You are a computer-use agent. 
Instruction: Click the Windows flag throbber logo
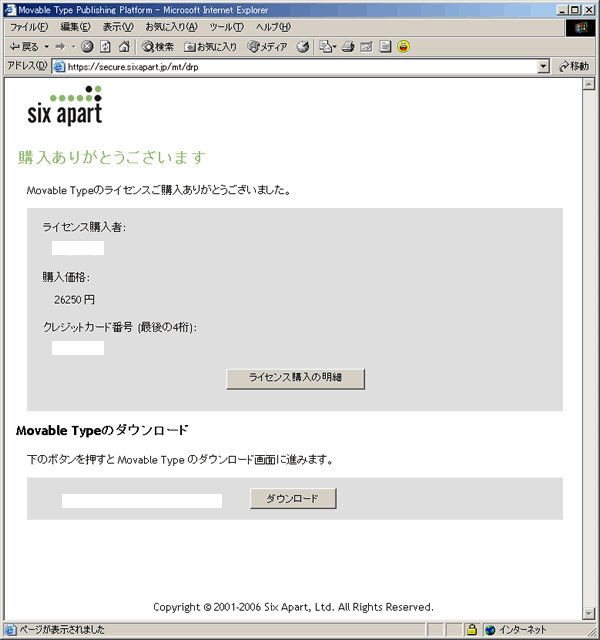(580, 28)
